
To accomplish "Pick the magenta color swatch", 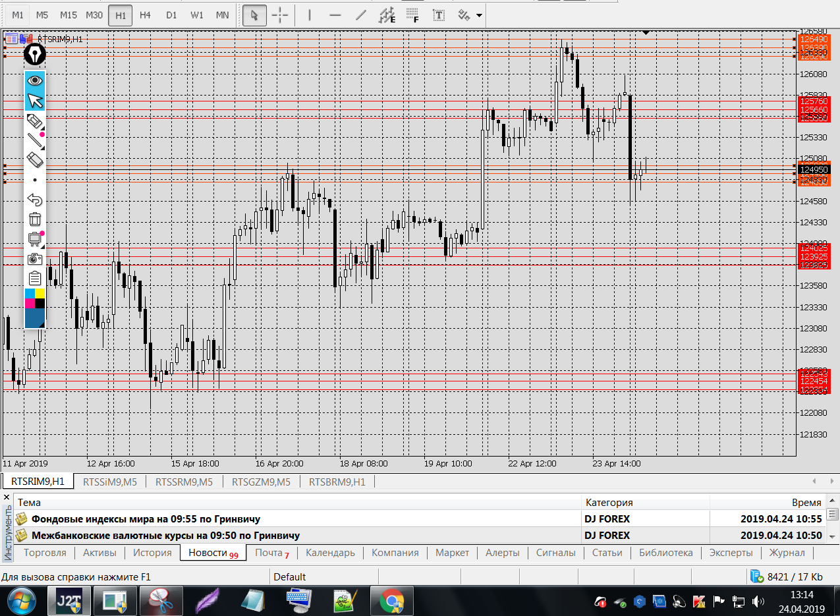I will tap(30, 303).
